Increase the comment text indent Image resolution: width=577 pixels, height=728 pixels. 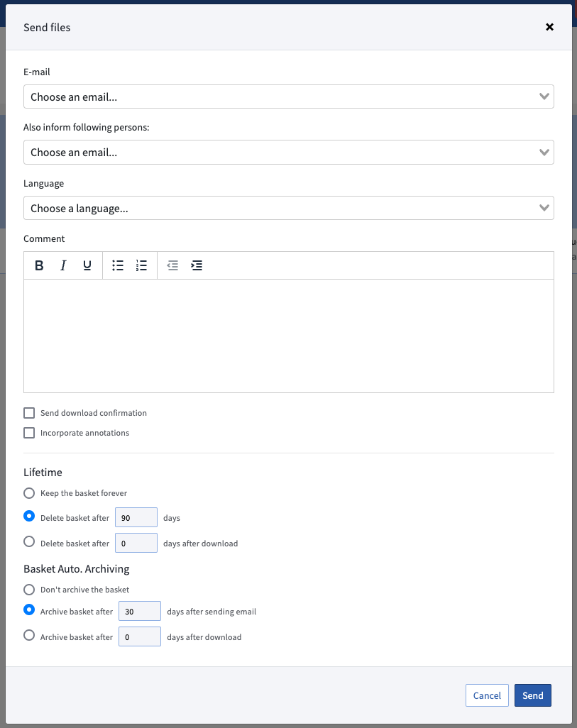point(197,265)
